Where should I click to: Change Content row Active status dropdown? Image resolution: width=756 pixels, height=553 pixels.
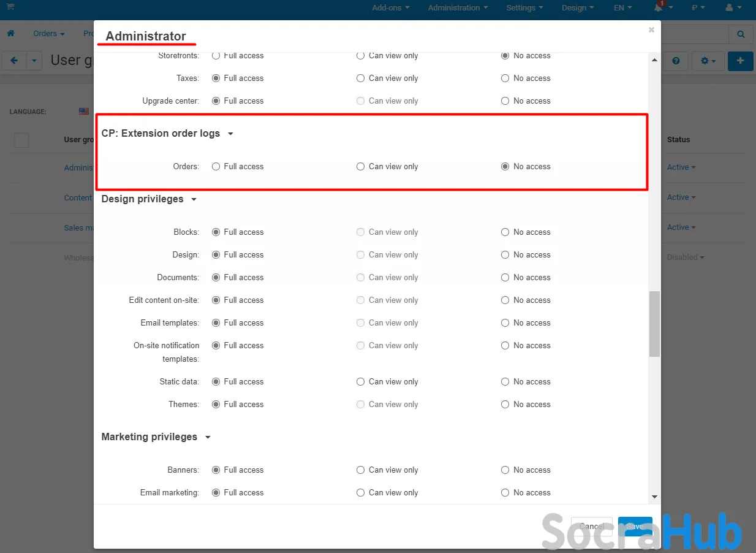681,197
